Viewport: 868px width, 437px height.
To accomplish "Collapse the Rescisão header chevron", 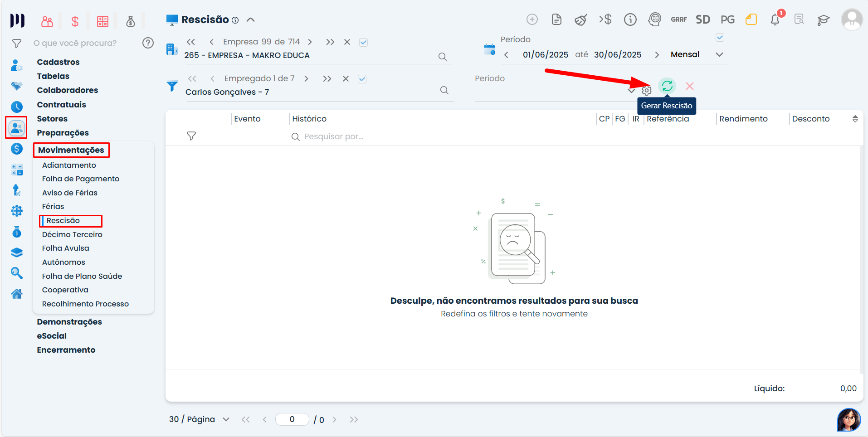I will pos(250,20).
